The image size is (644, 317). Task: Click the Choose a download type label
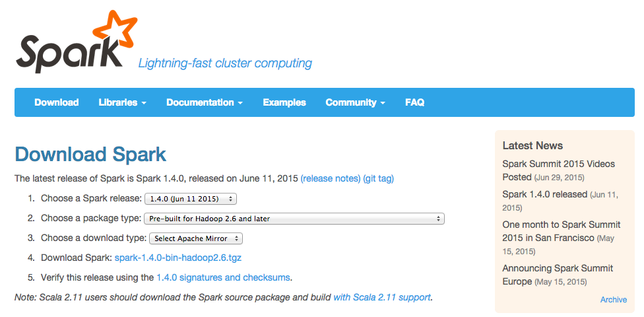[x=94, y=238]
